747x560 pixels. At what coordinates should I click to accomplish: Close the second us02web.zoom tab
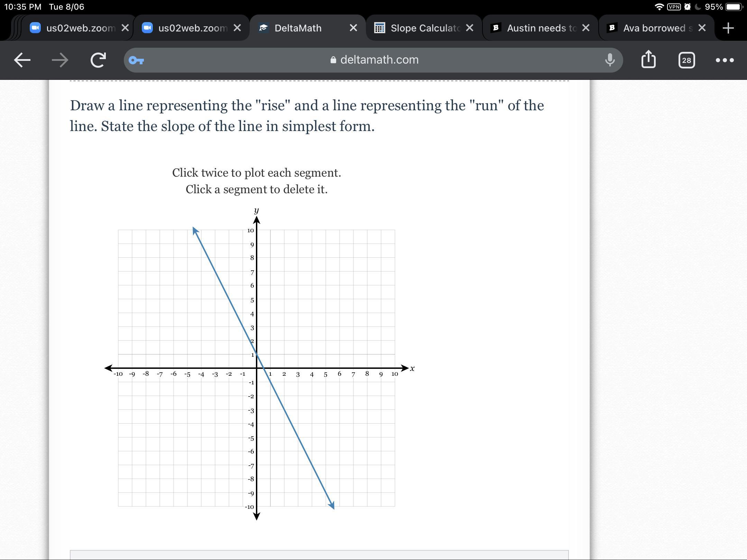(237, 28)
